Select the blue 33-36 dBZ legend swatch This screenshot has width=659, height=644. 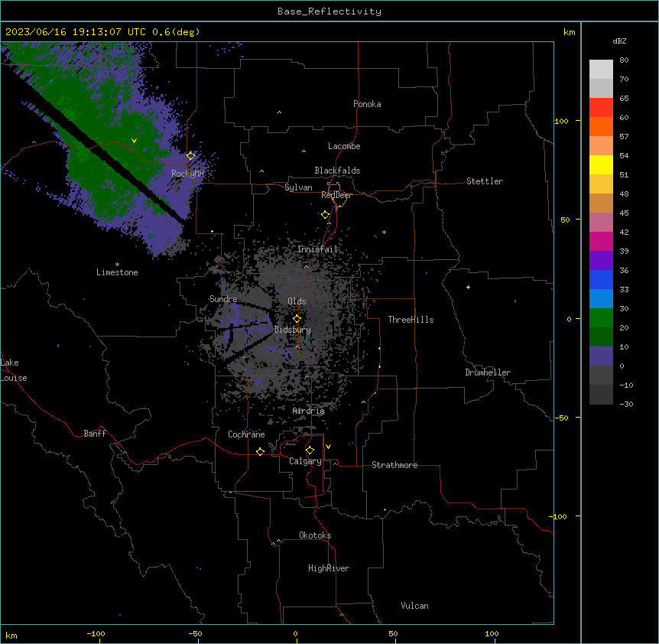601,279
